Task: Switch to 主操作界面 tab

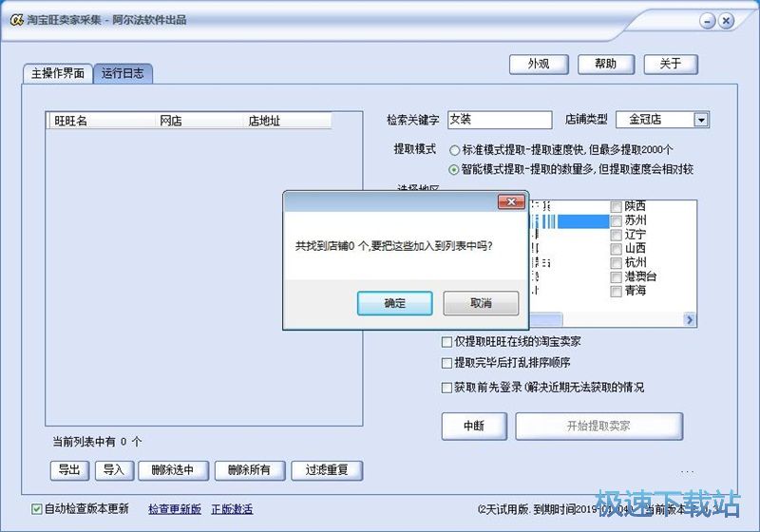Action: coord(58,74)
